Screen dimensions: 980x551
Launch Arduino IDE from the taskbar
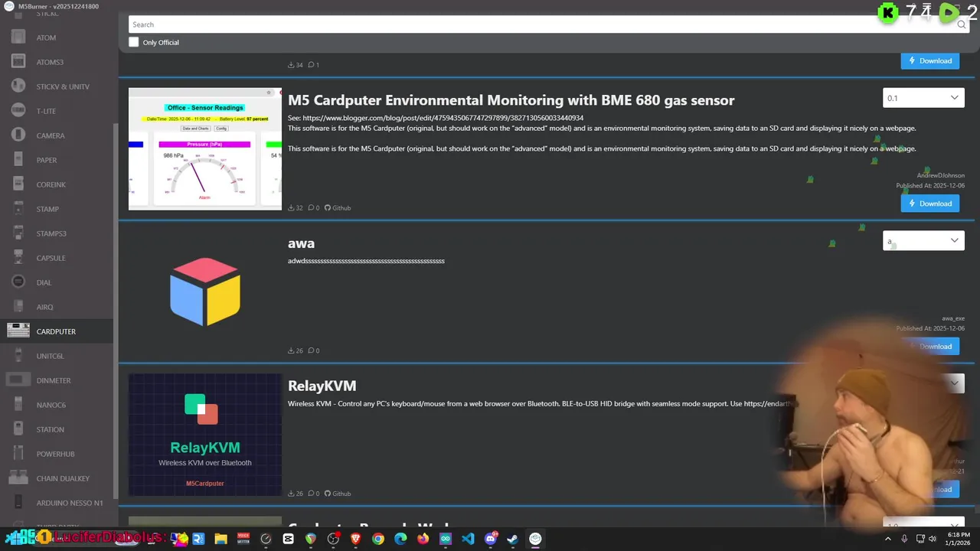446,539
